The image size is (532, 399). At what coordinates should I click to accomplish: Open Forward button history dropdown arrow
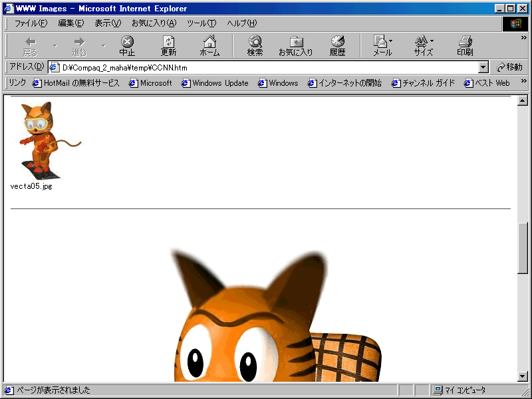[104, 46]
